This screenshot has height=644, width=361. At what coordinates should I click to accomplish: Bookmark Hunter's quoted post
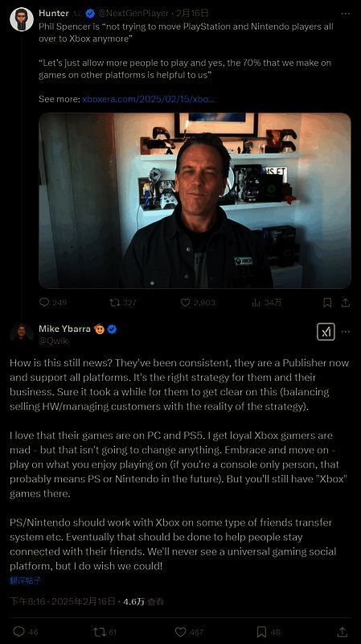click(327, 303)
